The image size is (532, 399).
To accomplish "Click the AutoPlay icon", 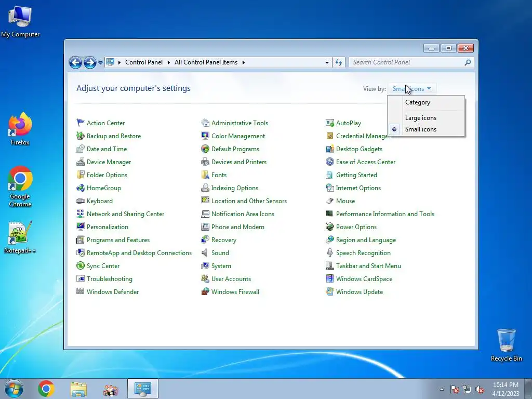I will pos(330,123).
